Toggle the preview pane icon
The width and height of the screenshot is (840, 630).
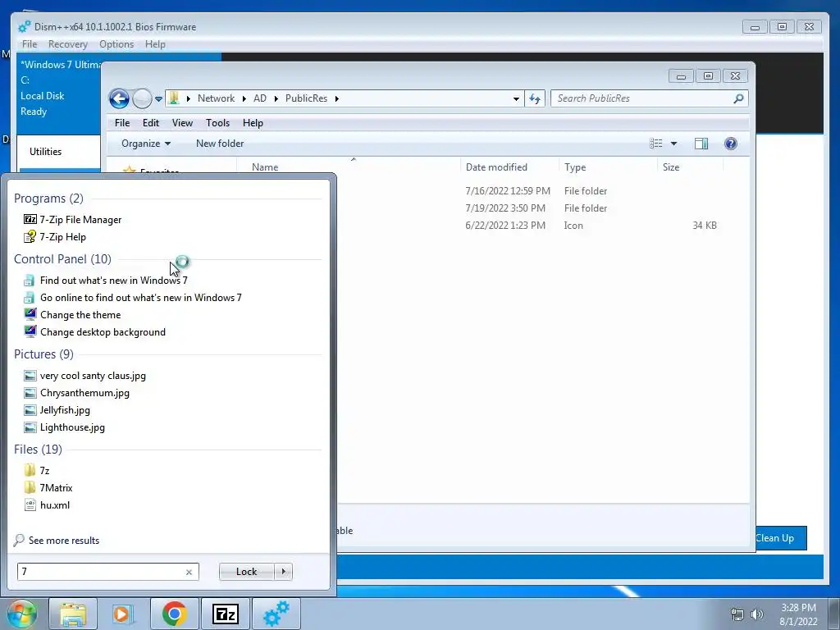[701, 143]
